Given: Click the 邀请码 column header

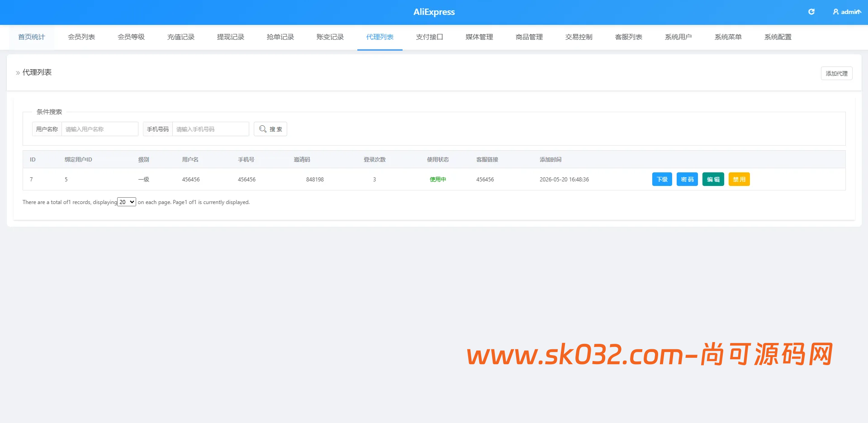Looking at the screenshot, I should coord(302,160).
